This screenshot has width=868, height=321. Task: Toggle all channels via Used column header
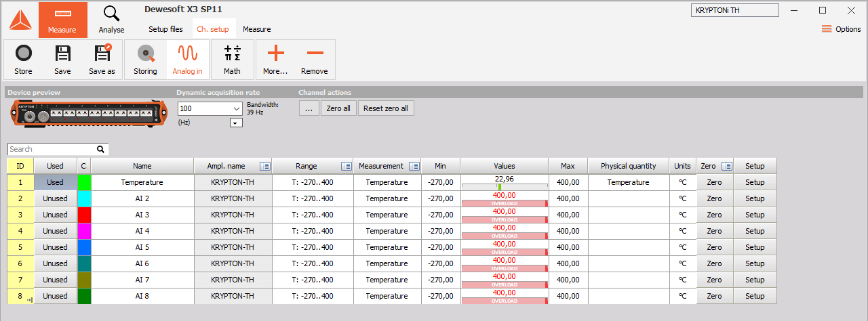pos(55,166)
